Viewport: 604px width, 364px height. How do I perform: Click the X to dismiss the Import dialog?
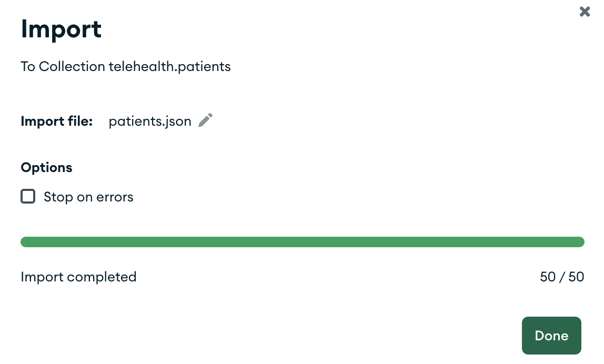[x=585, y=11]
